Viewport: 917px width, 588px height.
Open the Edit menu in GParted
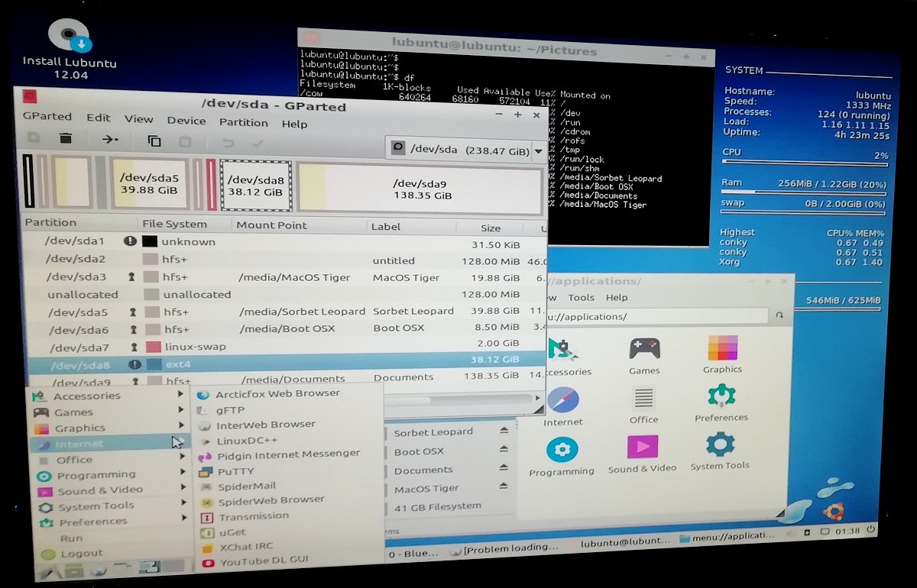coord(99,118)
